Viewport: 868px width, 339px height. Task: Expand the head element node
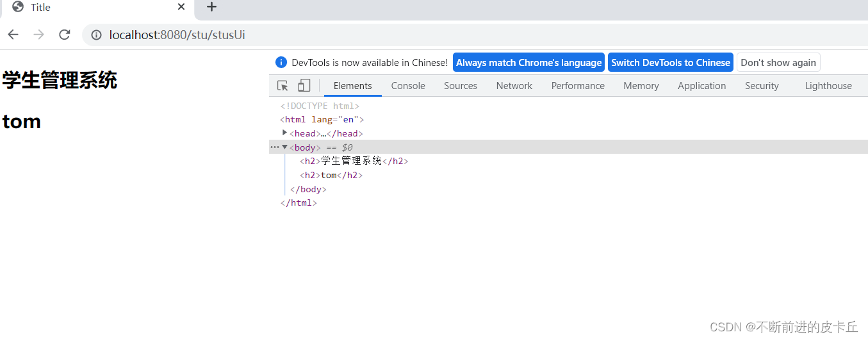(x=284, y=133)
